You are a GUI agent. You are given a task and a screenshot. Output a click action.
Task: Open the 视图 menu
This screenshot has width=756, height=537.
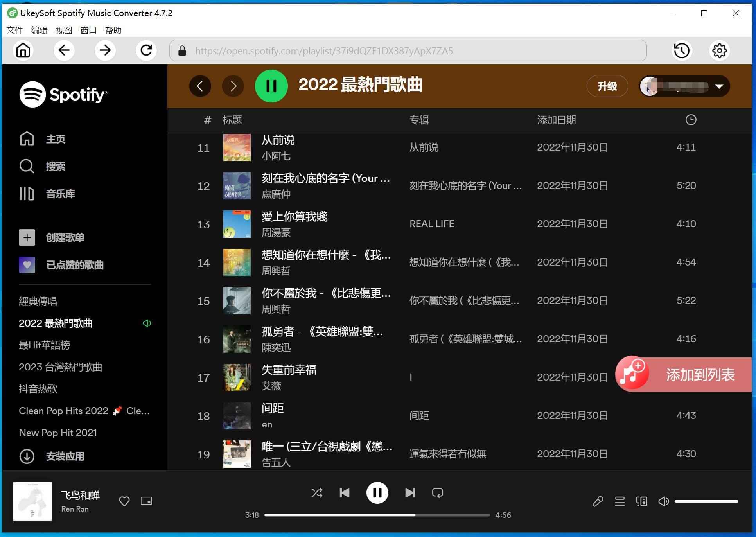64,30
